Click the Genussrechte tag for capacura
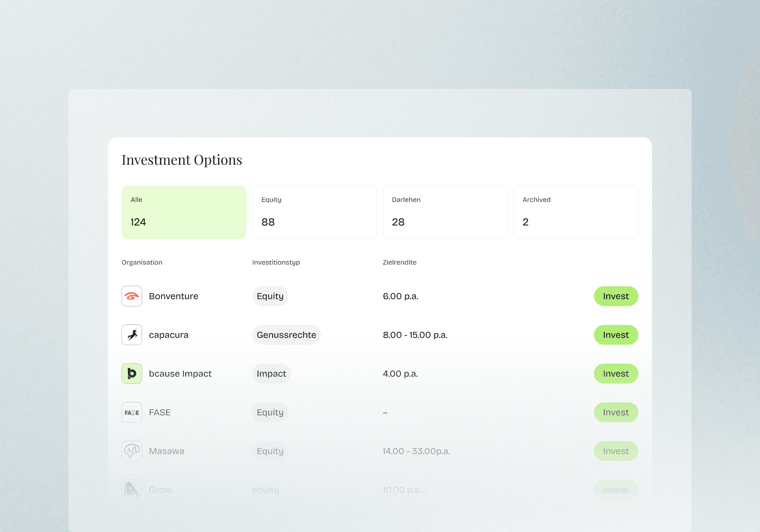The height and width of the screenshot is (532, 760). (287, 335)
